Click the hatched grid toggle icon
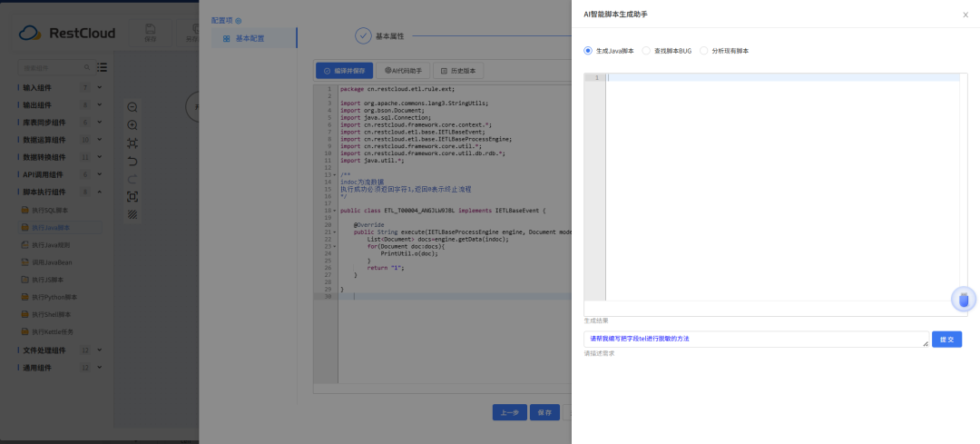The height and width of the screenshot is (444, 980). click(x=132, y=214)
